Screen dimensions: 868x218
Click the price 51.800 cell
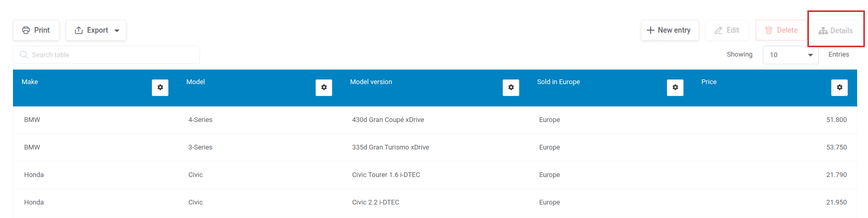(x=836, y=120)
